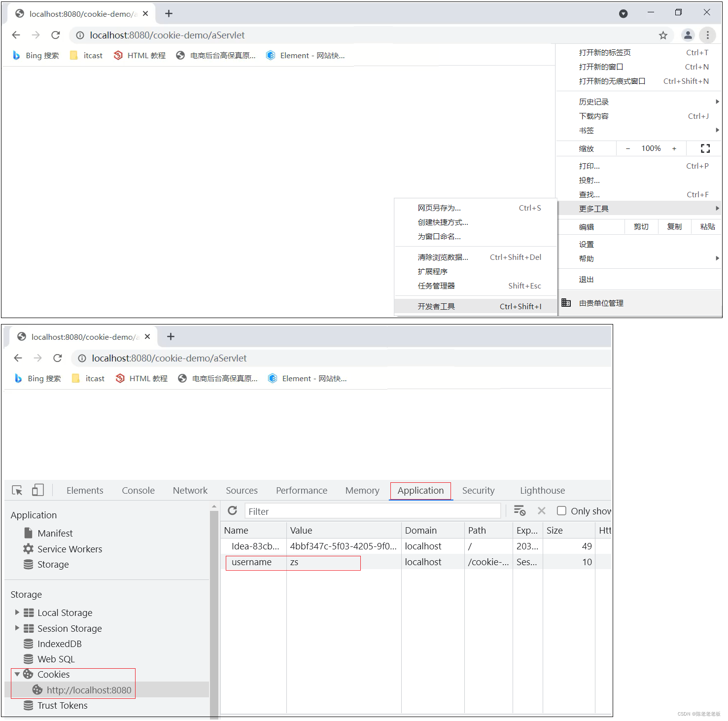The width and height of the screenshot is (728, 721).
Task: Open 设置 from the Chrome menu
Action: point(639,245)
